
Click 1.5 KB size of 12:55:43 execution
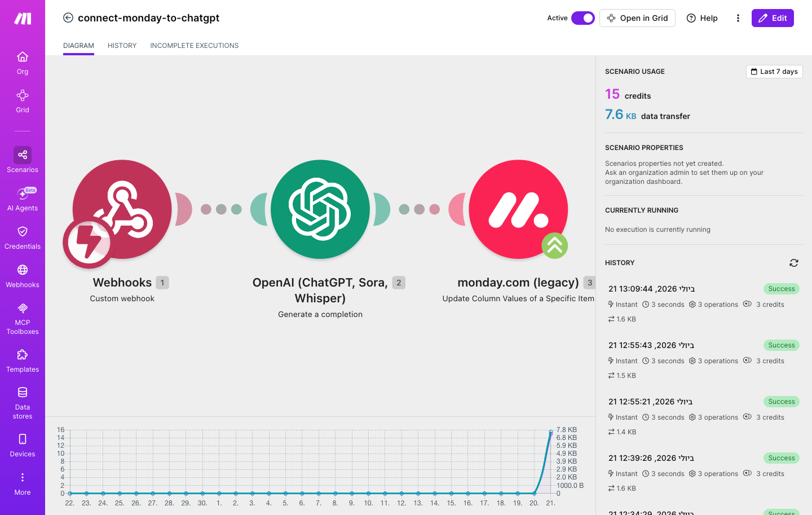pyautogui.click(x=622, y=376)
